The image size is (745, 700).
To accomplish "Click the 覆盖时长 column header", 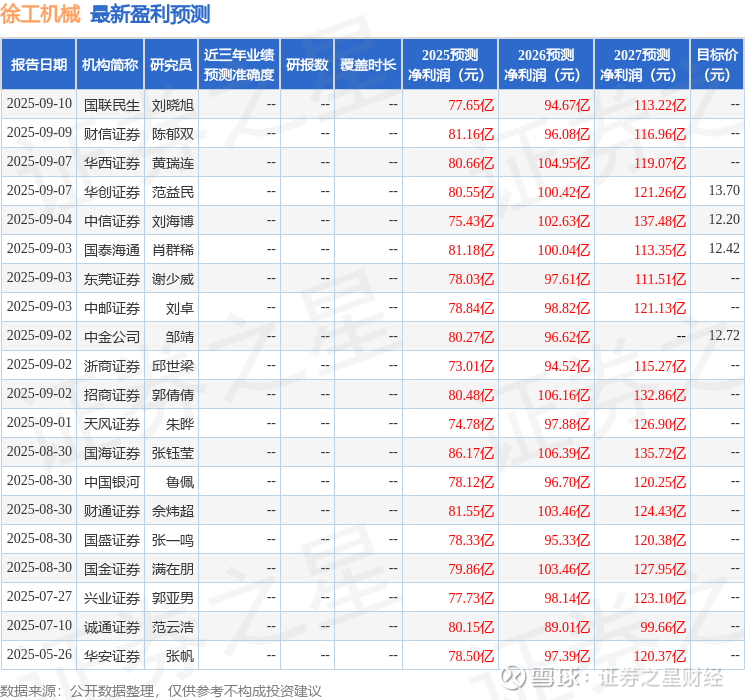I will coord(368,65).
